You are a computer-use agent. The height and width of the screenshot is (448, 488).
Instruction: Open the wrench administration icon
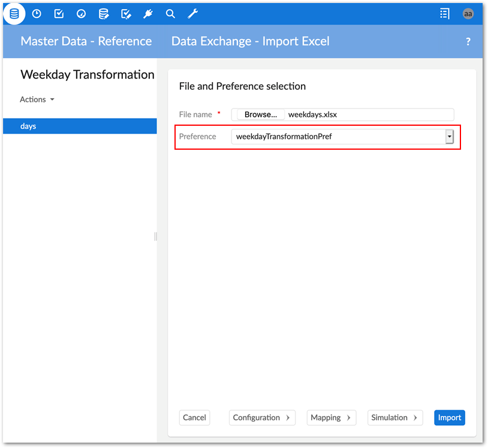pyautogui.click(x=192, y=13)
